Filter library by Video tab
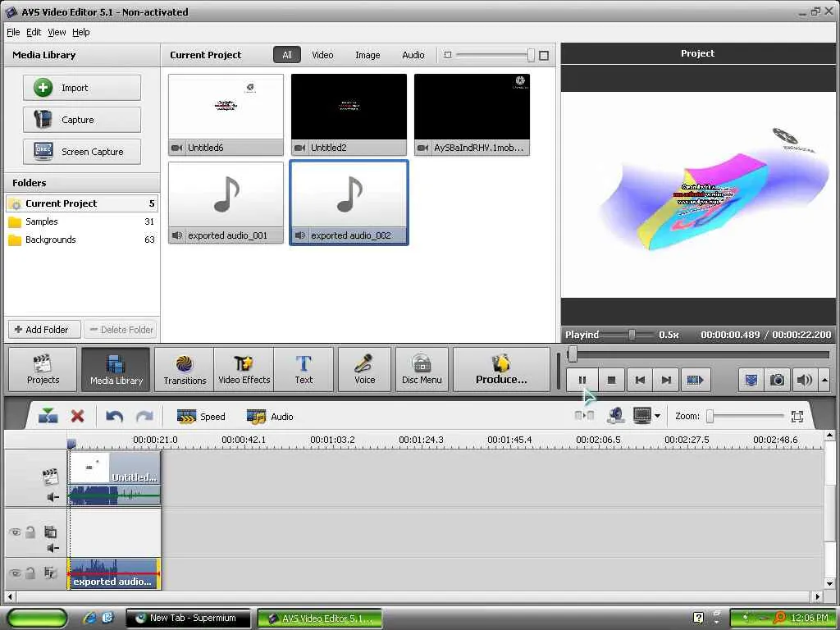 click(x=322, y=55)
